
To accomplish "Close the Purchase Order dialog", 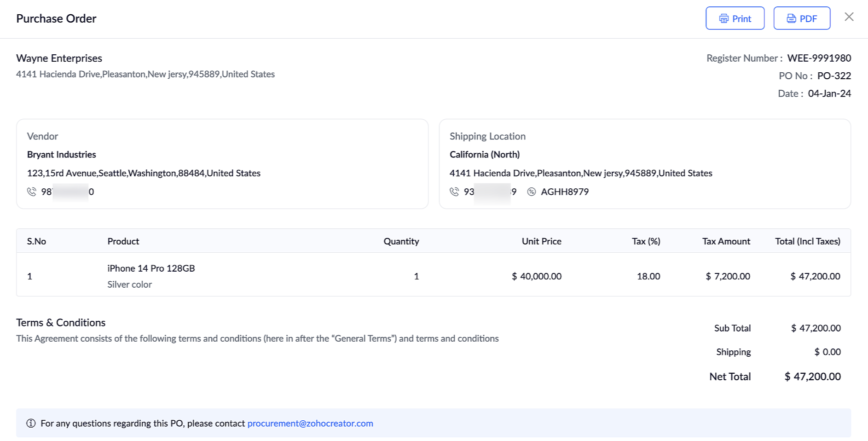I will [x=849, y=17].
